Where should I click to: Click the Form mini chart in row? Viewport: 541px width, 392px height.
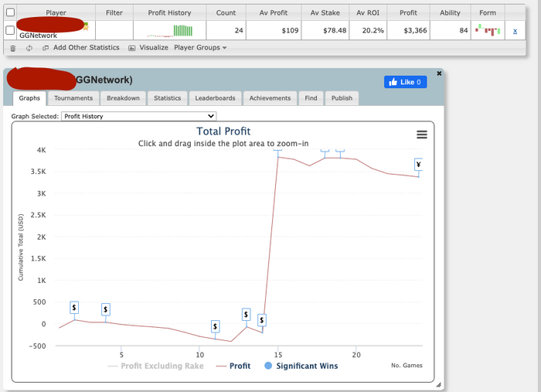(488, 30)
